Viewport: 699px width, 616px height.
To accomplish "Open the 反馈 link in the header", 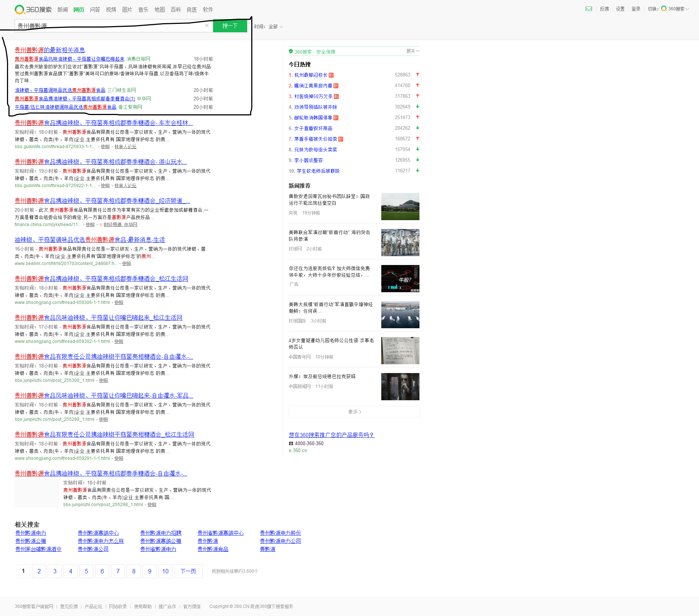I will point(604,9).
